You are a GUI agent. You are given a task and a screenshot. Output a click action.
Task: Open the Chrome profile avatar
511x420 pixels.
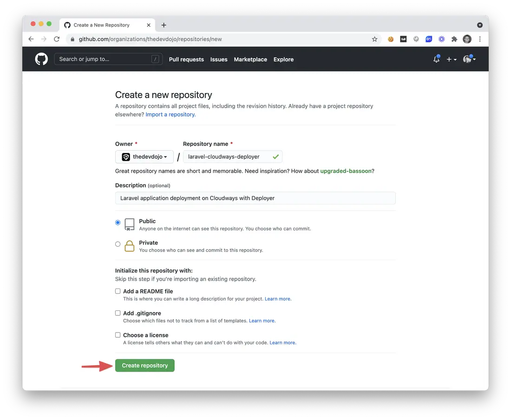point(467,39)
